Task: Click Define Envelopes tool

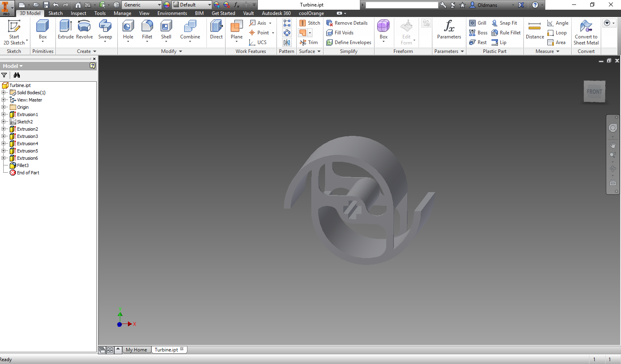Action: point(349,42)
